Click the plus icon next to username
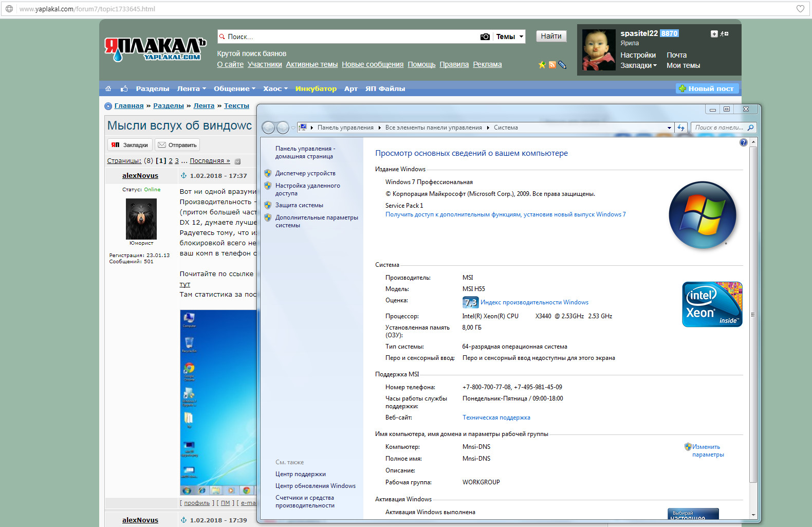 [714, 34]
